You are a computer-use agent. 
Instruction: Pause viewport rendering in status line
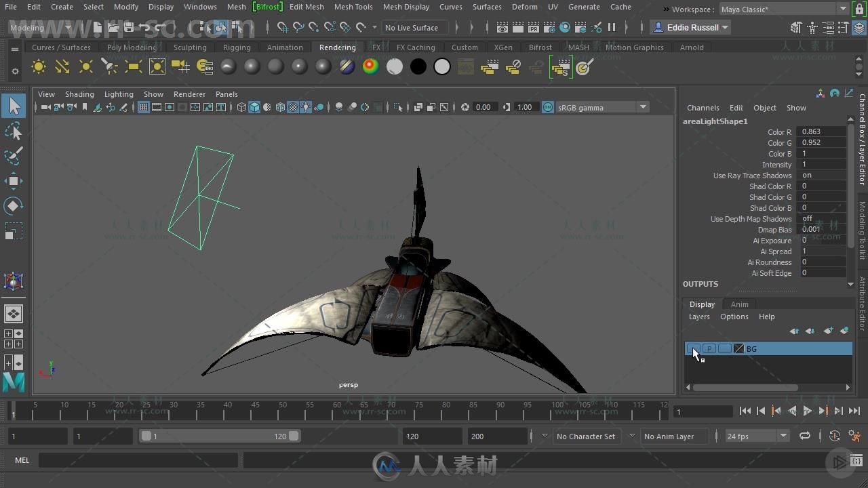tap(612, 28)
